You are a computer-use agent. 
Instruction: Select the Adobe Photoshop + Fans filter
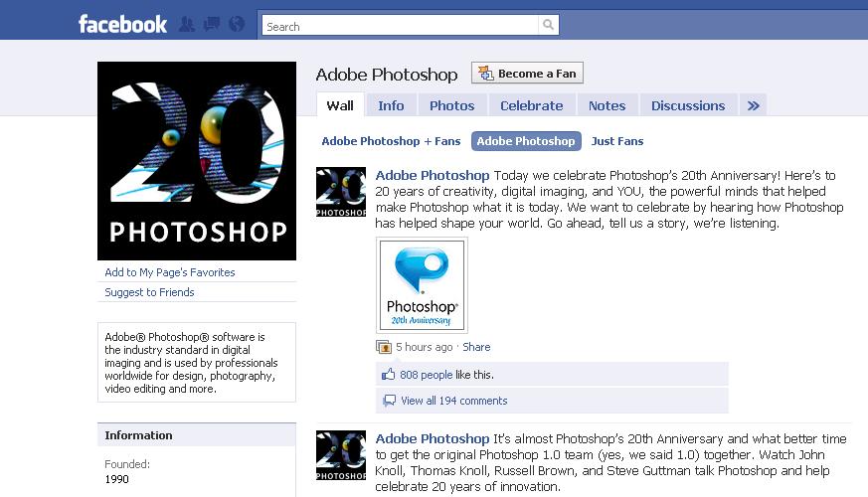391,141
